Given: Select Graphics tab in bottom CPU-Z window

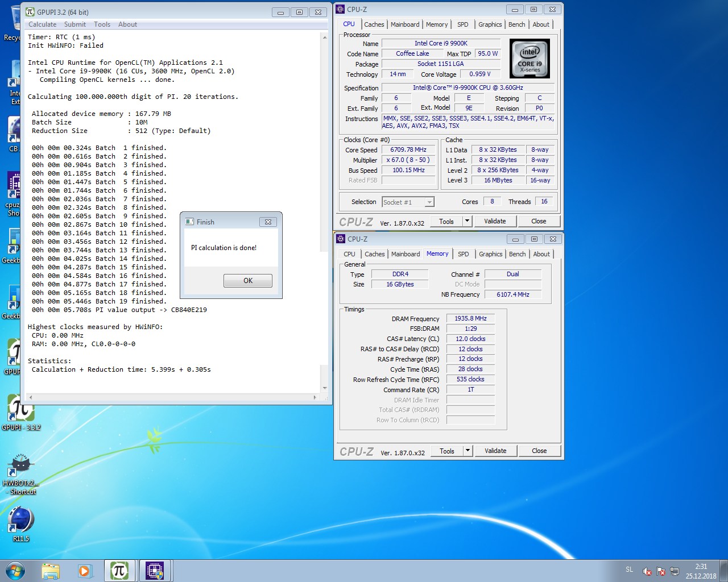Looking at the screenshot, I should [x=491, y=254].
